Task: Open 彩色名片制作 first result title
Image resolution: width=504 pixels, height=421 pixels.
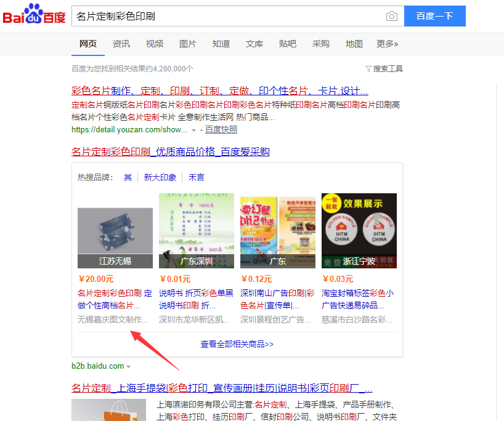Action: point(220,90)
